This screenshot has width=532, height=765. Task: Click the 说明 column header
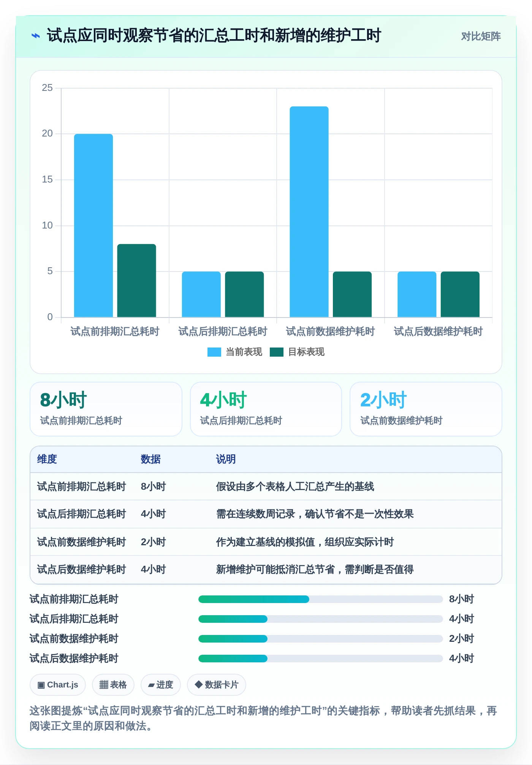pyautogui.click(x=226, y=459)
